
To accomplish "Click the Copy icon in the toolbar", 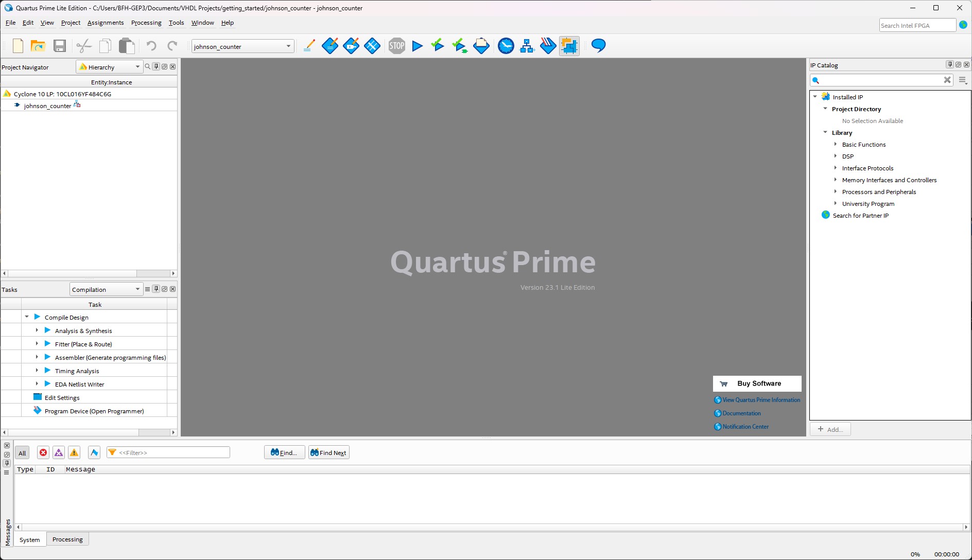I will [x=105, y=46].
